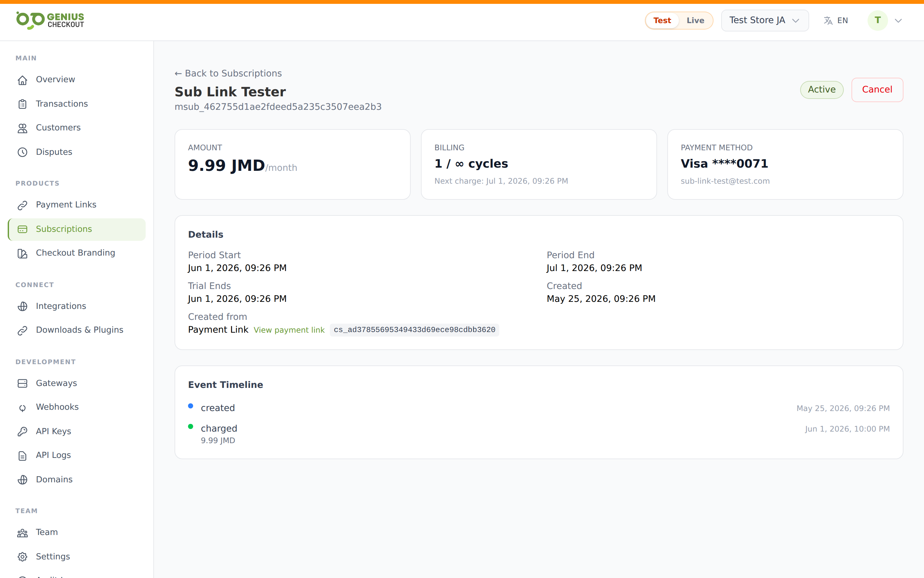
Task: Open Integrations page
Action: (x=77, y=306)
